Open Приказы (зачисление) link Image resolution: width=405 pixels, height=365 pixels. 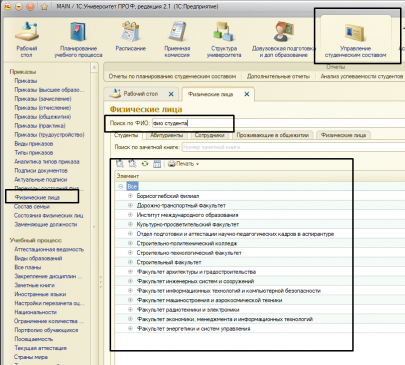click(43, 99)
